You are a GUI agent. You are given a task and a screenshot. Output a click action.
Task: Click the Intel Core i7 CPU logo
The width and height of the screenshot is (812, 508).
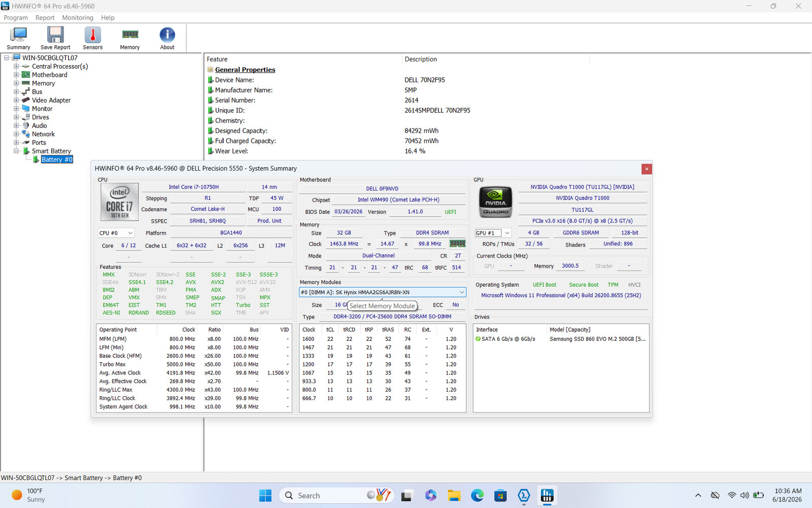point(120,202)
